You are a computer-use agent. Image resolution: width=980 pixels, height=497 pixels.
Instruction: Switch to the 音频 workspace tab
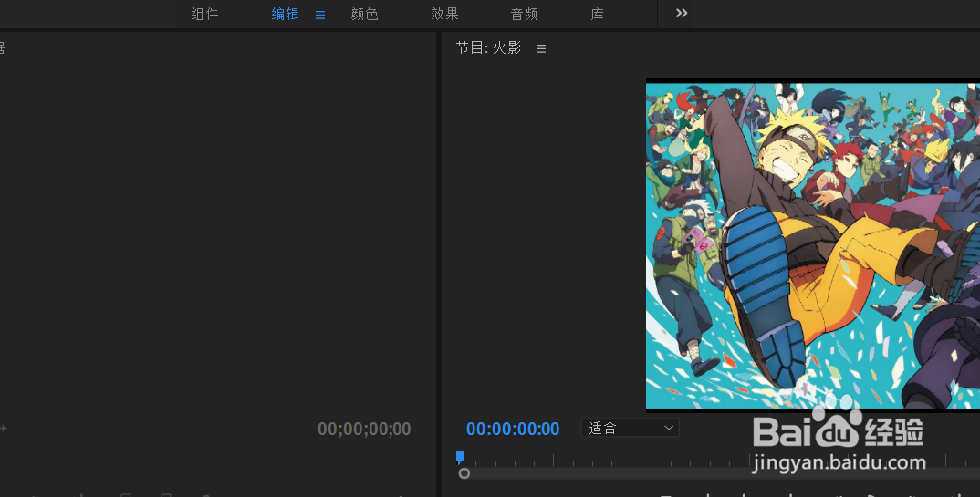coord(524,14)
